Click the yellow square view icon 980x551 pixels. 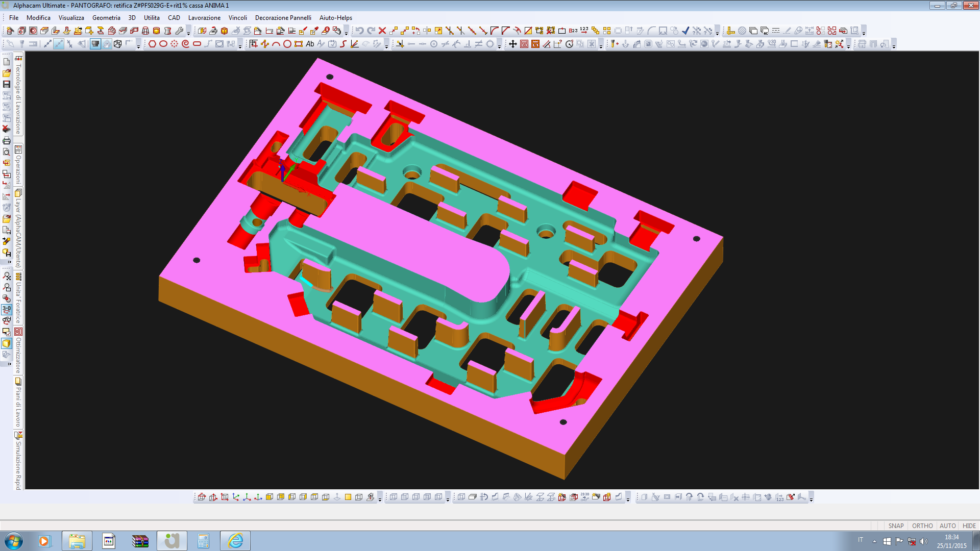[x=348, y=497]
